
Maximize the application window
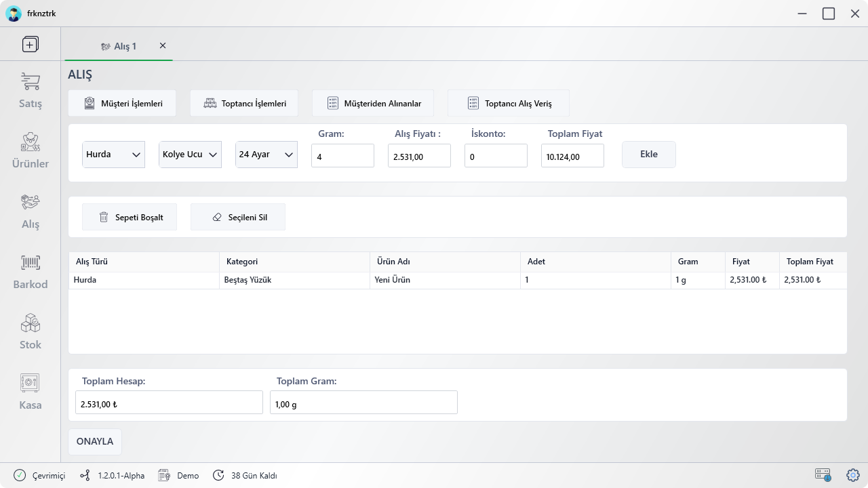click(829, 14)
